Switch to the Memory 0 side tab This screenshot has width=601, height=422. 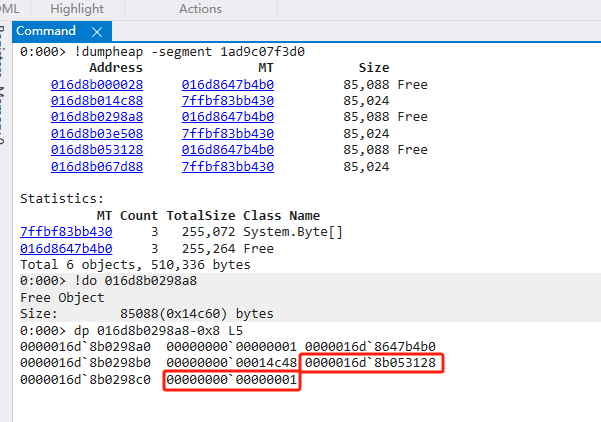click(x=5, y=118)
